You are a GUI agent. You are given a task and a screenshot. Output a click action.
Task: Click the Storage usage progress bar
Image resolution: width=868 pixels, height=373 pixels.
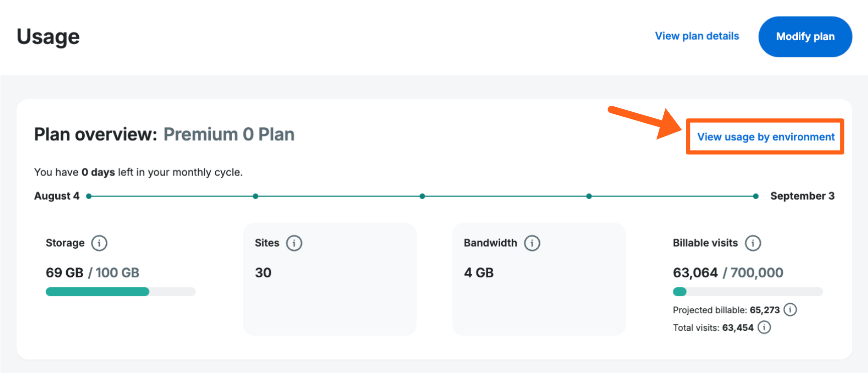[x=120, y=292]
